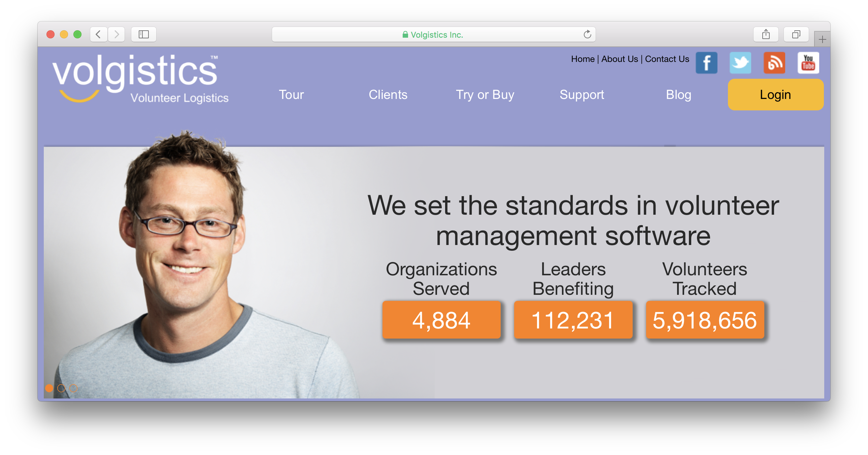This screenshot has width=868, height=455.
Task: Select the first orange slide indicator dot
Action: pyautogui.click(x=49, y=388)
